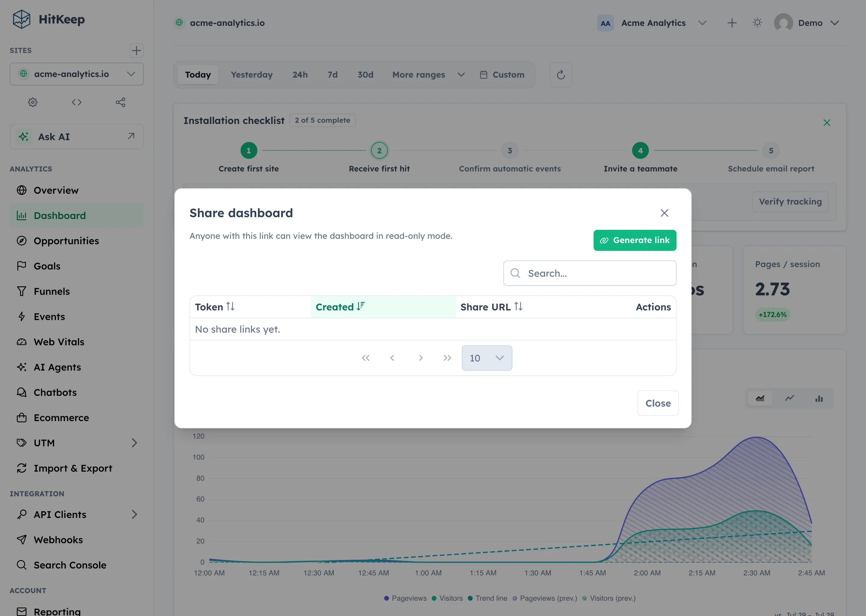Go to last page of share links
The image size is (866, 616).
tap(447, 358)
